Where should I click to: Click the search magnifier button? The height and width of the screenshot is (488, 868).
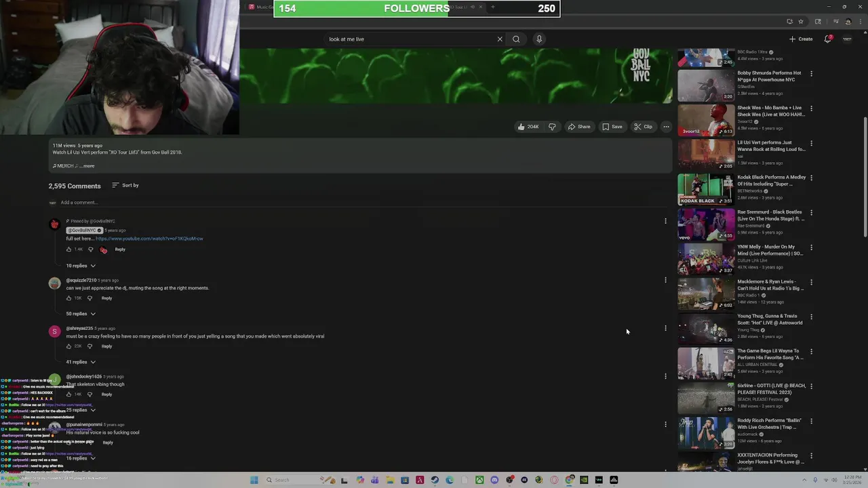[516, 39]
